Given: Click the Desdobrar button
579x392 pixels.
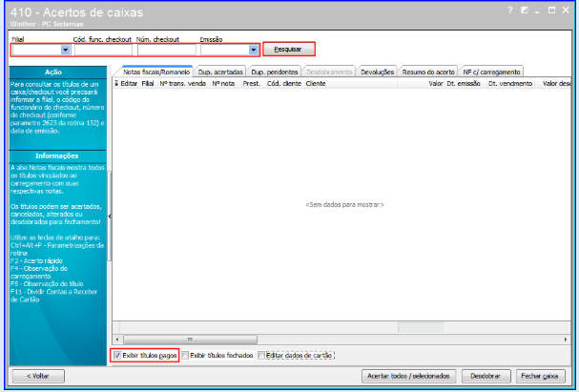Looking at the screenshot, I should pos(486,376).
